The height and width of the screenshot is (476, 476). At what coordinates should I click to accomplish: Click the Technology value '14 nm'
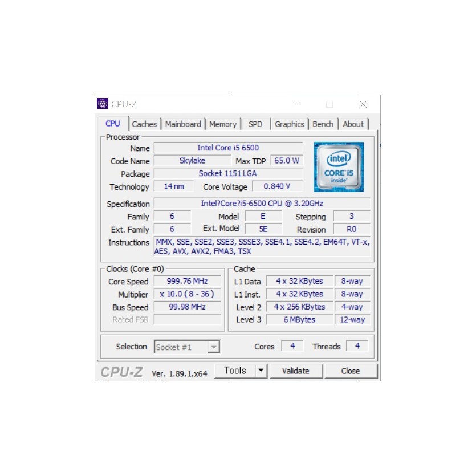tap(174, 186)
